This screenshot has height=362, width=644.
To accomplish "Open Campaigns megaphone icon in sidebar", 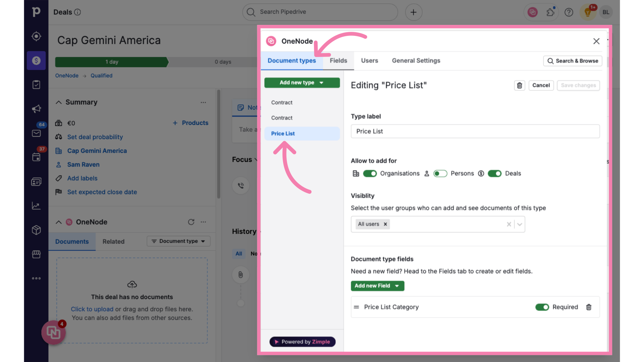I will 36,109.
